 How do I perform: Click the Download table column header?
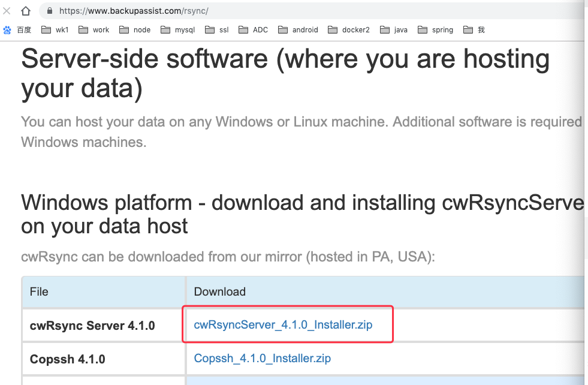pos(220,291)
